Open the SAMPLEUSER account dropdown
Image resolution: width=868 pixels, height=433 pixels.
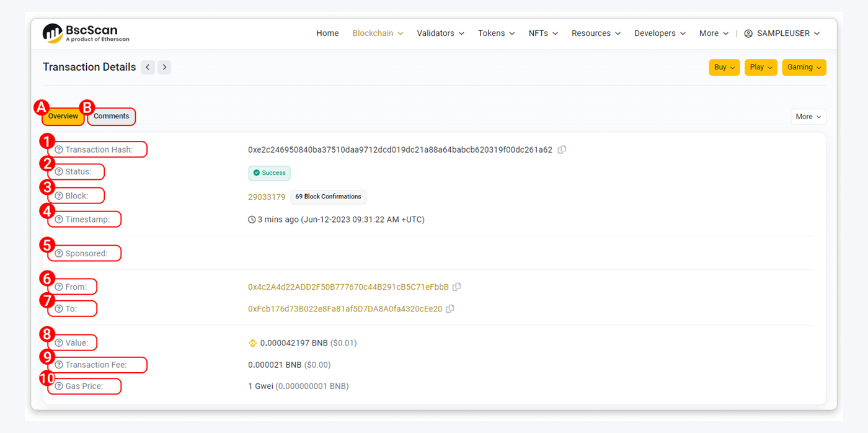[782, 33]
